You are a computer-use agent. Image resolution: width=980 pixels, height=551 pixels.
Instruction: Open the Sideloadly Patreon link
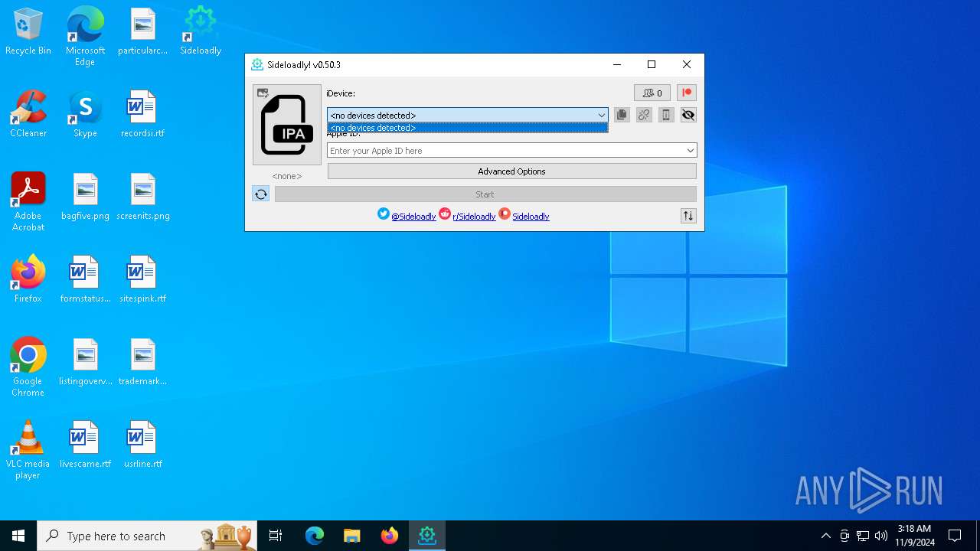coord(531,217)
